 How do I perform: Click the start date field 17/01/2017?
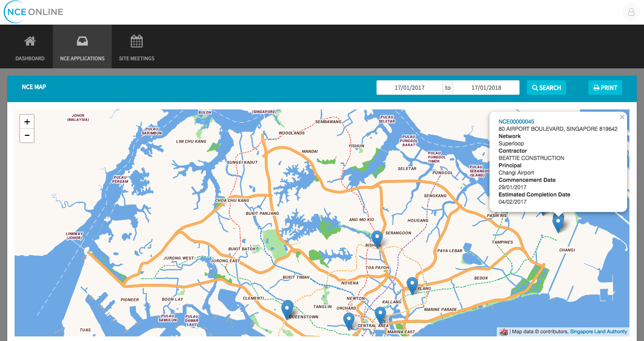point(409,88)
